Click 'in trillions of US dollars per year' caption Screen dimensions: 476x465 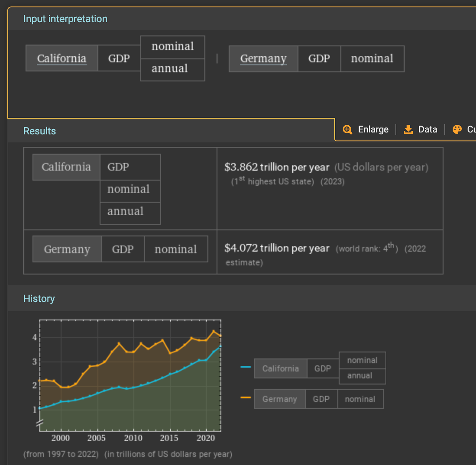tap(168, 454)
